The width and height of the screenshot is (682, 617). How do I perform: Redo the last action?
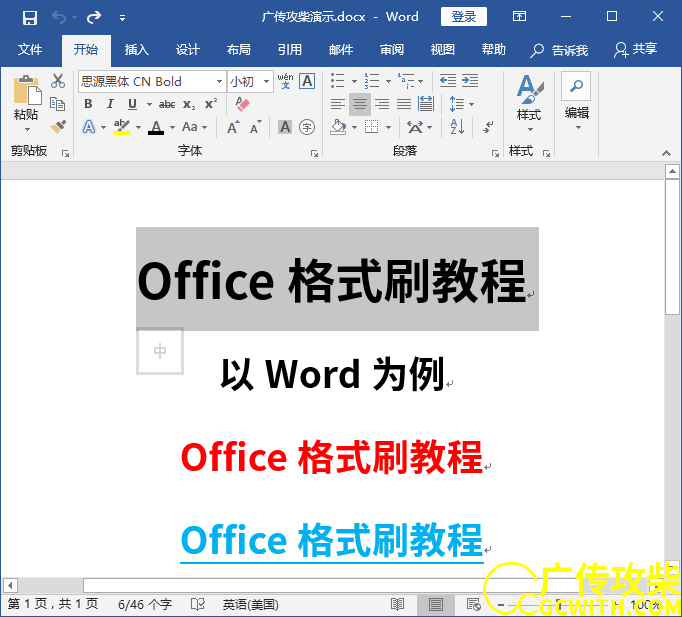94,17
